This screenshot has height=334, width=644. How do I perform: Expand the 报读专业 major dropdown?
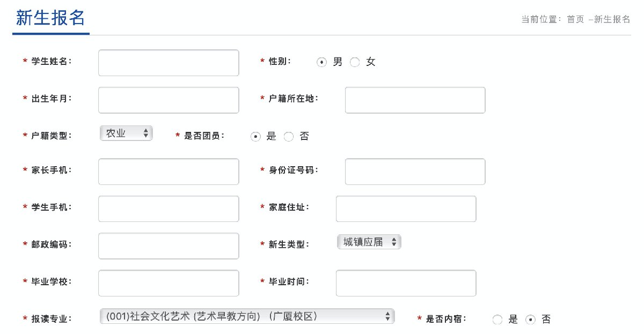[x=247, y=316]
